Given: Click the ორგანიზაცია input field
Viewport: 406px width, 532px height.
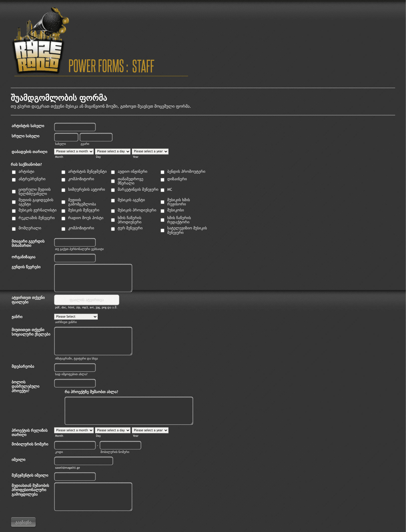Looking at the screenshot, I should pos(75,258).
